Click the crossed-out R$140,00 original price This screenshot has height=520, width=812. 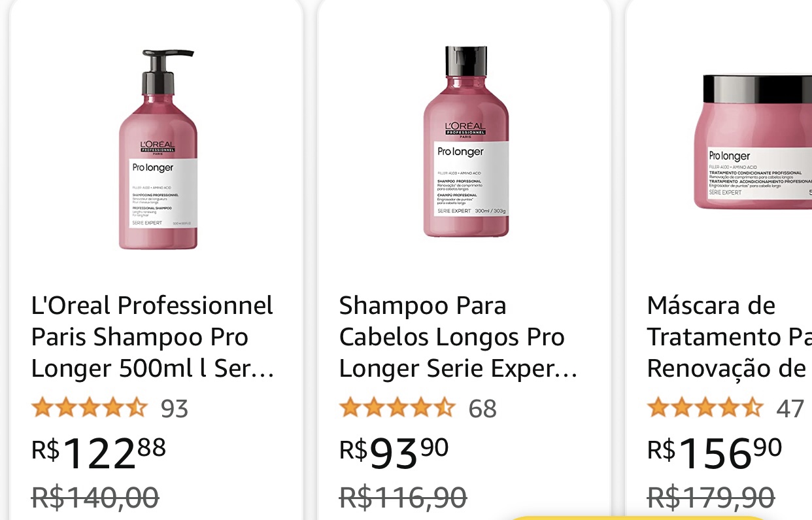click(95, 496)
